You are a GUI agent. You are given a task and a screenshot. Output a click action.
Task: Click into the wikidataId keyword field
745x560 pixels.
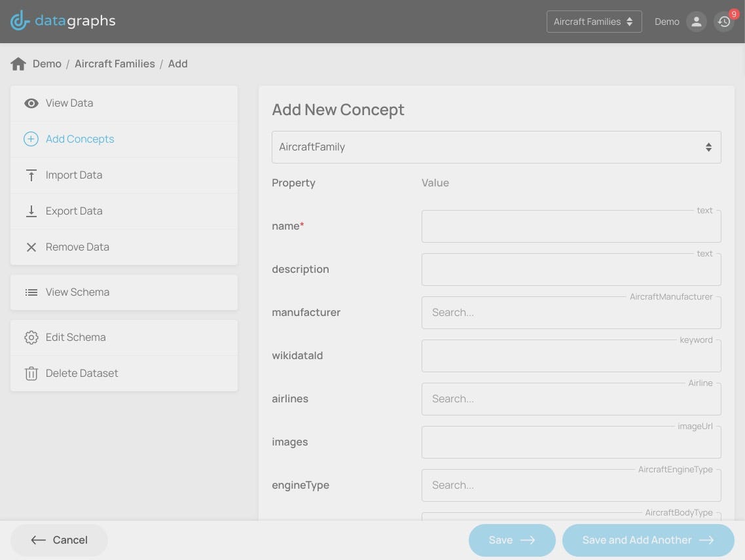tap(571, 356)
